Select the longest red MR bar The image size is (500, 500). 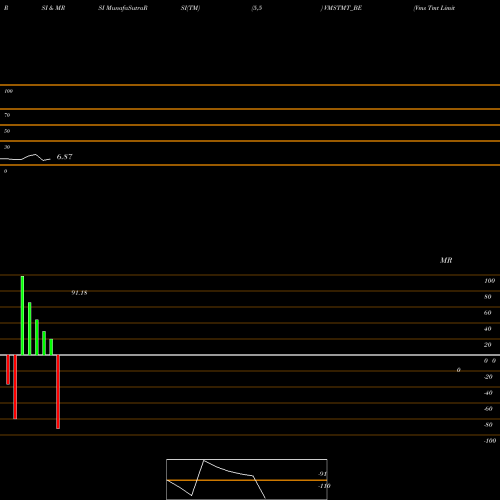[58, 392]
